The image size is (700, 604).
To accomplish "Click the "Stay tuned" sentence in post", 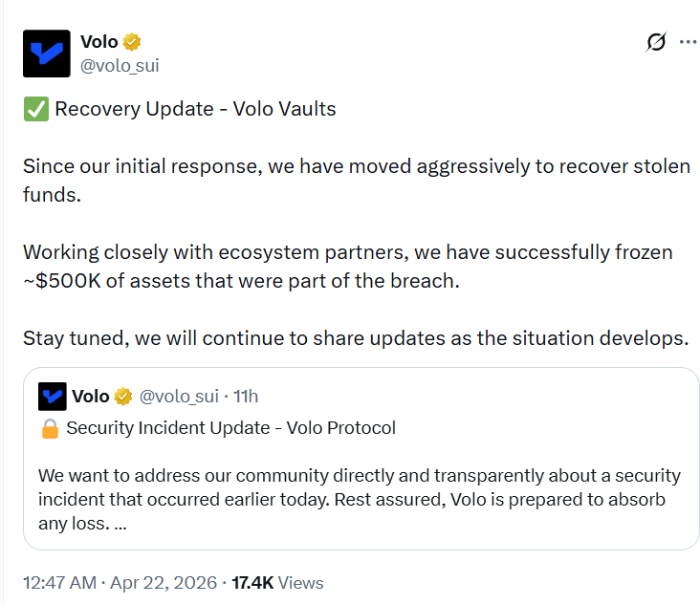I will (355, 338).
